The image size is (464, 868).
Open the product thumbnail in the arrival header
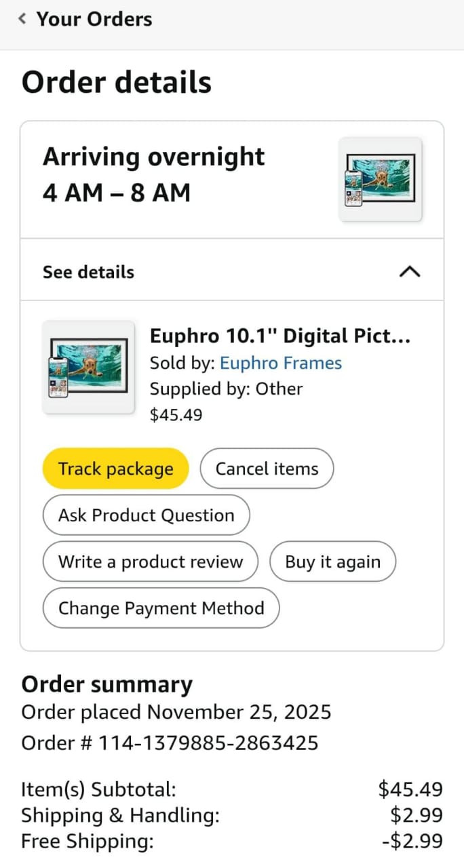[x=380, y=179]
